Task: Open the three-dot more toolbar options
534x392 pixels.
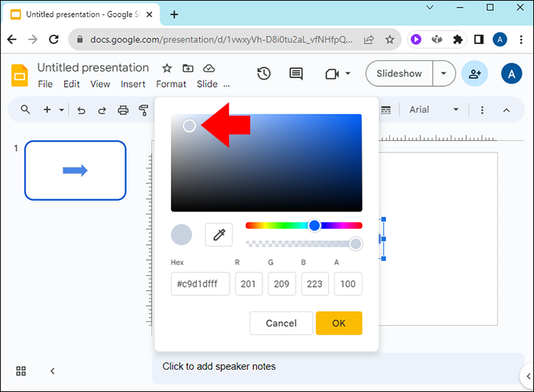Action: click(482, 110)
